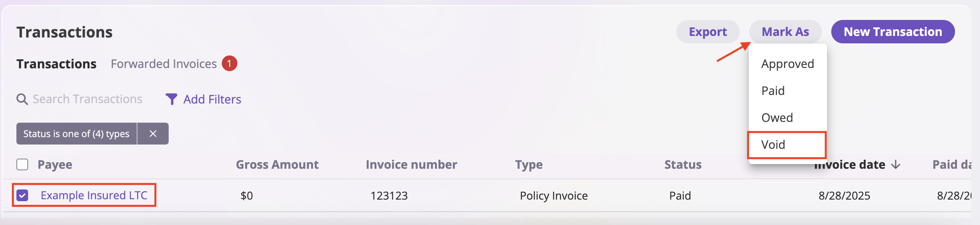Switch to the Forwarded Invoices tab
Image resolution: width=980 pixels, height=225 pixels.
[164, 63]
